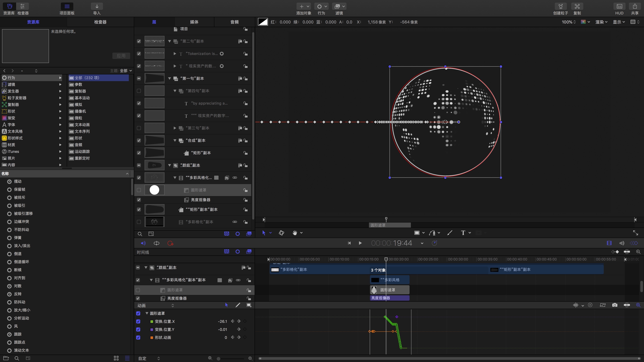Screen dimensions: 644x362
Task: Disable the 变换.位置.X animation checkbox
Action: point(138,322)
